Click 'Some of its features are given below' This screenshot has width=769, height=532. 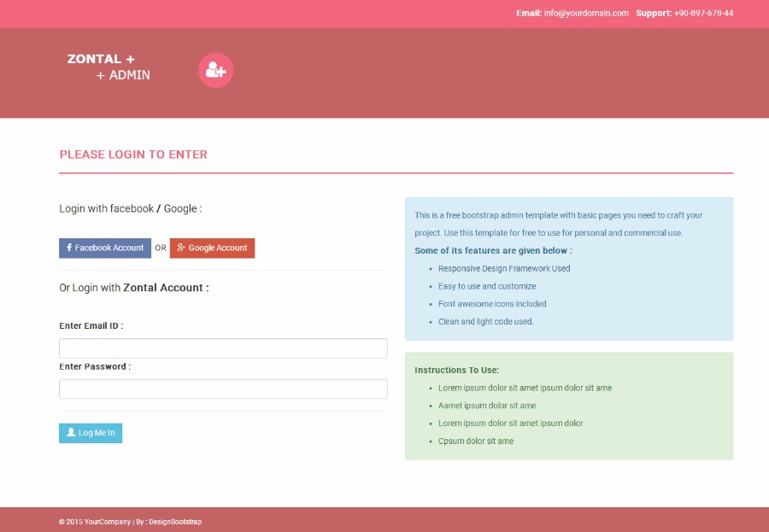[x=491, y=250]
